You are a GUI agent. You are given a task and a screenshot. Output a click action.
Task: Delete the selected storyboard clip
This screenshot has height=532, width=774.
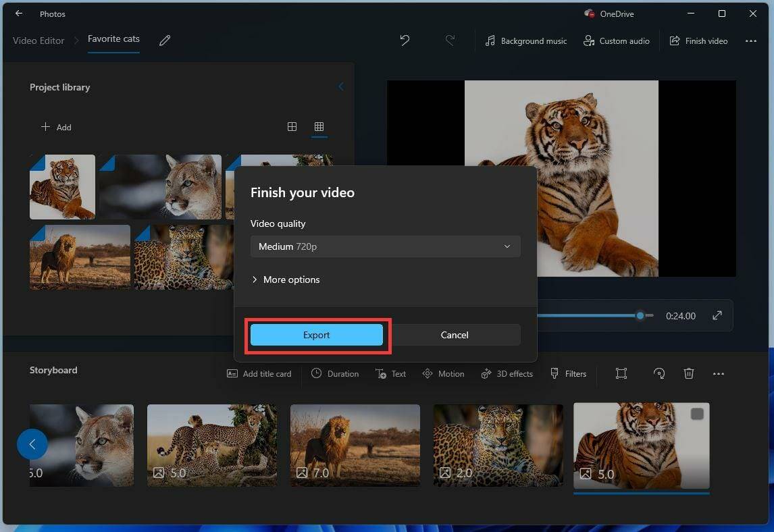(689, 373)
